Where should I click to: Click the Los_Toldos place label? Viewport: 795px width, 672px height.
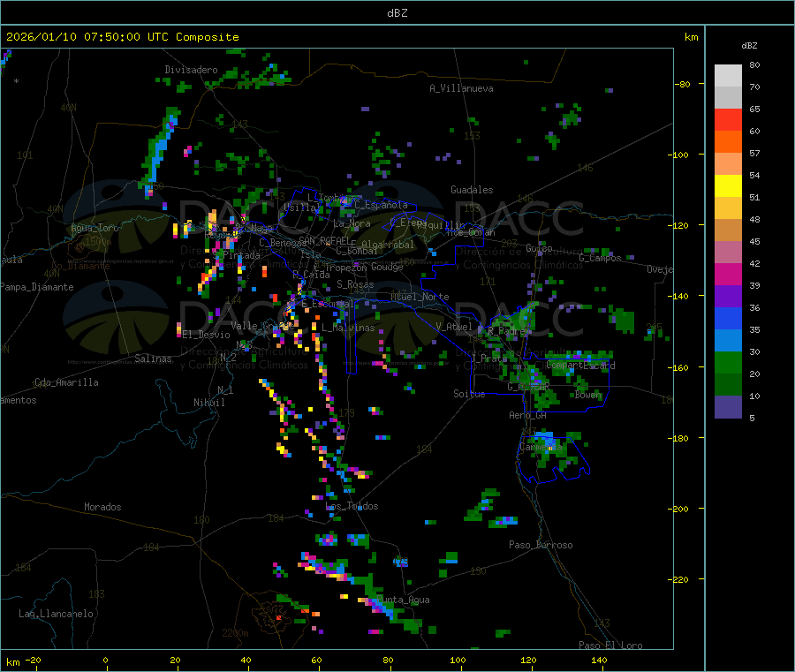(352, 506)
